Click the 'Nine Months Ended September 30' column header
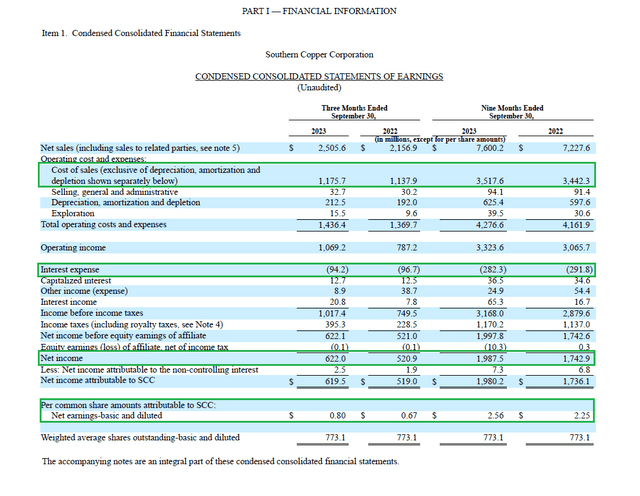 (512, 112)
